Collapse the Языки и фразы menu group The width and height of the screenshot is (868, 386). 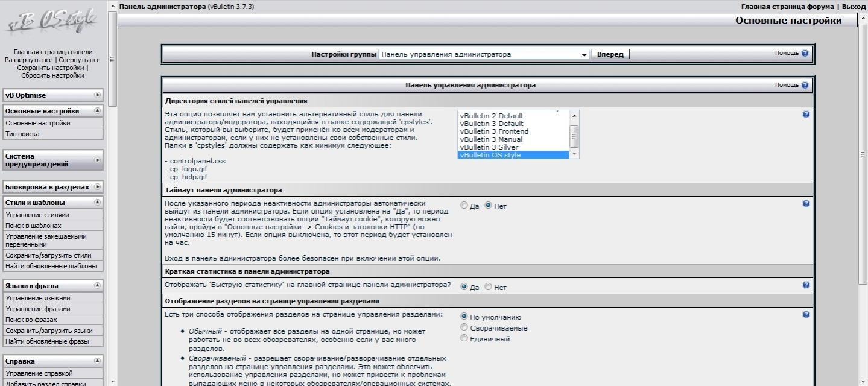point(98,286)
